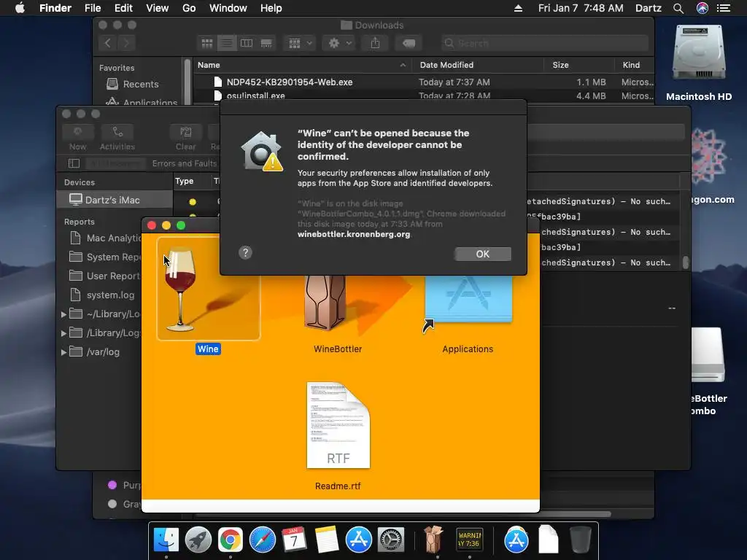Open Calendar from the Dock

pos(295,540)
